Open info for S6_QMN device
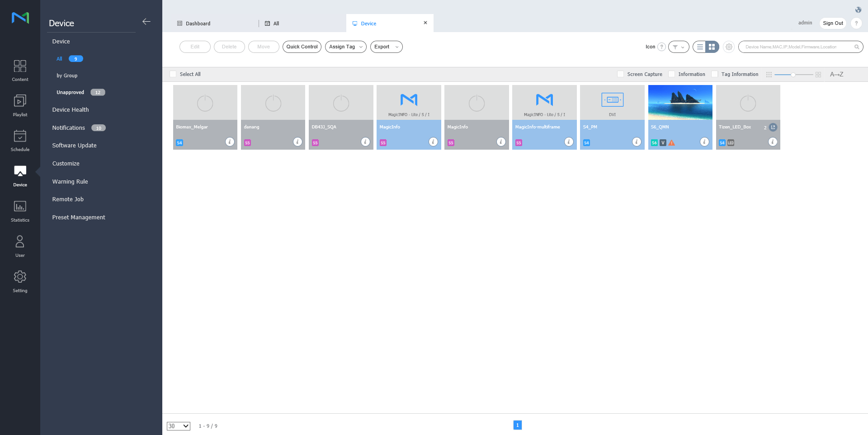 coord(704,142)
